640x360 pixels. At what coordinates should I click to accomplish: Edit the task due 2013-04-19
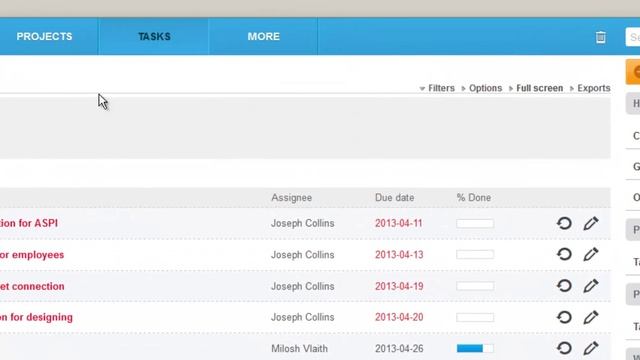click(x=591, y=286)
